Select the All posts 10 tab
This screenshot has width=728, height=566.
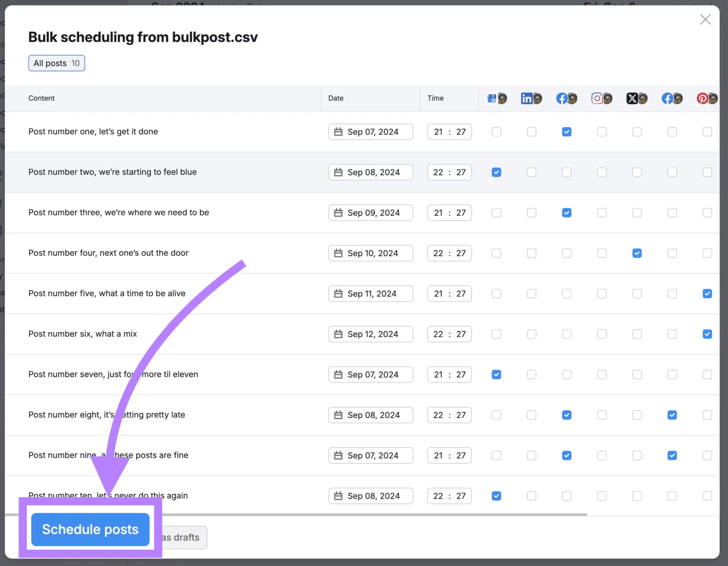pos(57,63)
